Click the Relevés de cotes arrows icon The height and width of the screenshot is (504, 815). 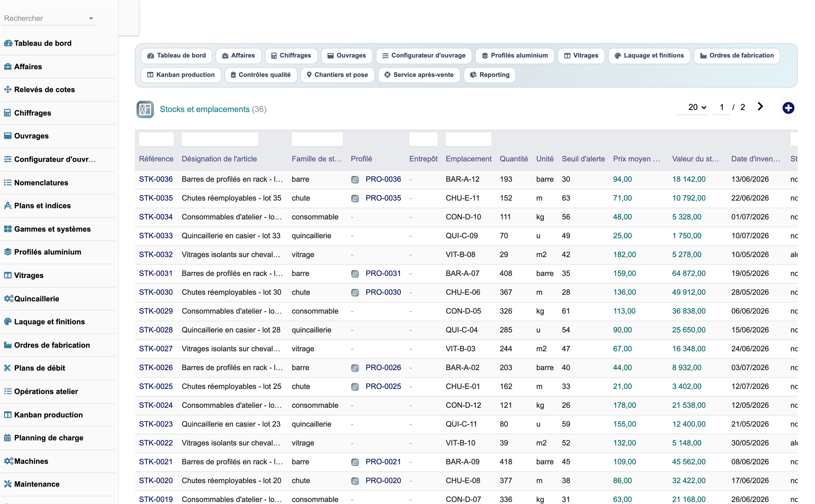[8, 90]
